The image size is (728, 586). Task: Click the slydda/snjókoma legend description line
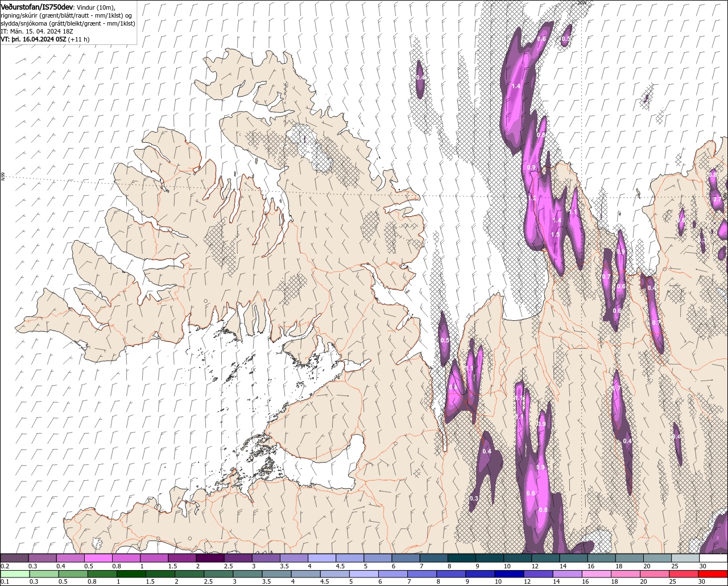point(68,23)
